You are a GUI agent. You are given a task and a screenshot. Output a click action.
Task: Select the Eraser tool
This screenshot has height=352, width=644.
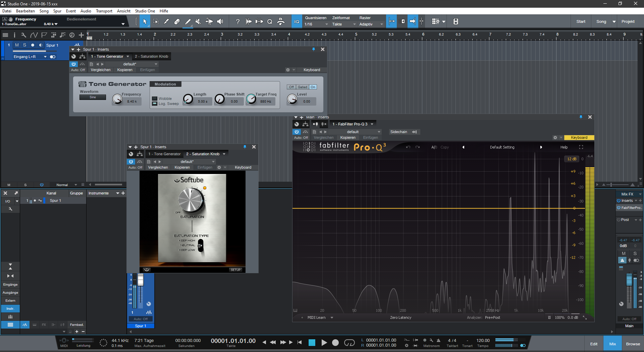coord(177,21)
